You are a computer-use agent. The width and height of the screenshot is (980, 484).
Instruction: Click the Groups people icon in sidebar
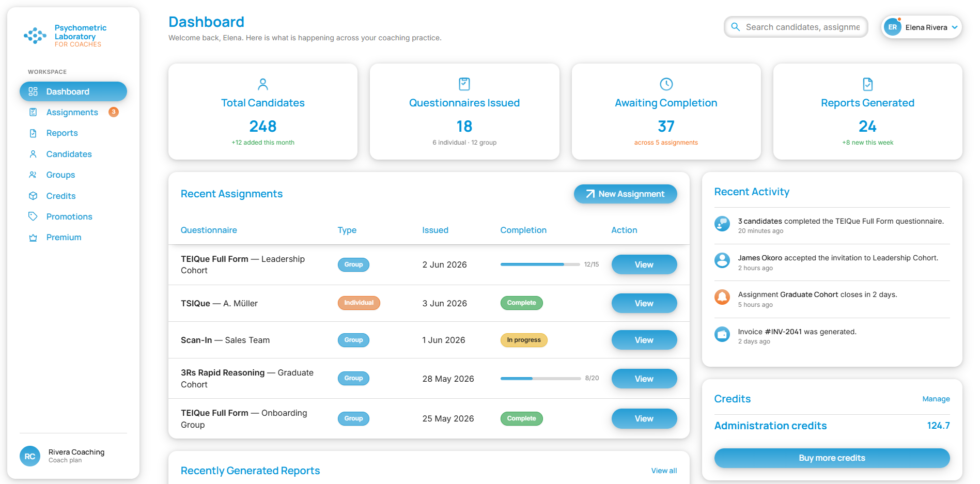[33, 175]
